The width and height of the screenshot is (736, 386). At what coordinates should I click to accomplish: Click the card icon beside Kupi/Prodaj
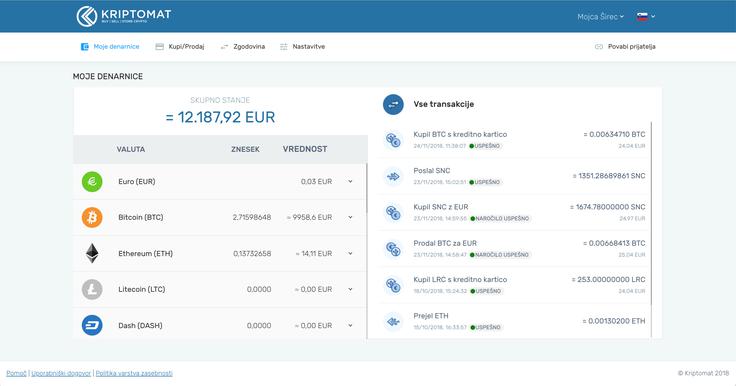tap(160, 46)
